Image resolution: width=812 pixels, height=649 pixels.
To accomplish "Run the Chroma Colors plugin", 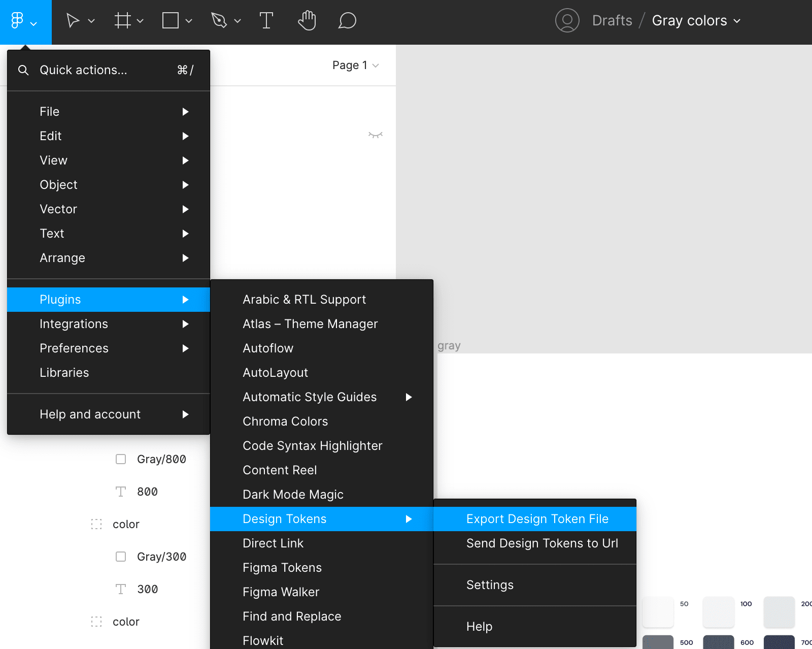I will [x=322, y=421].
